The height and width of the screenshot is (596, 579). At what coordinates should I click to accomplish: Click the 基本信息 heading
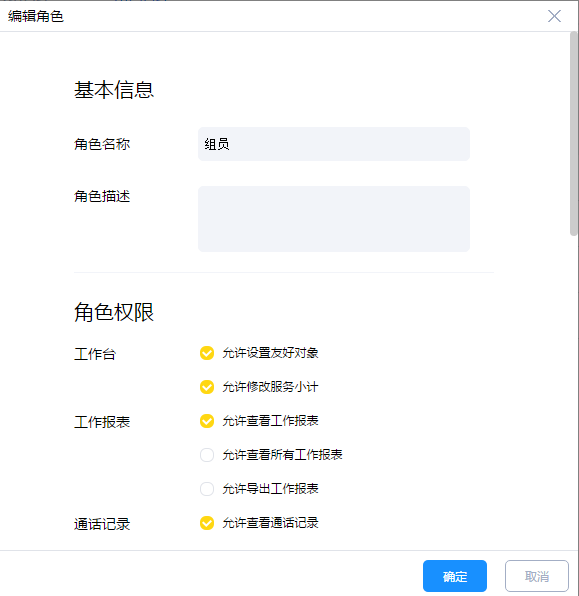click(114, 90)
